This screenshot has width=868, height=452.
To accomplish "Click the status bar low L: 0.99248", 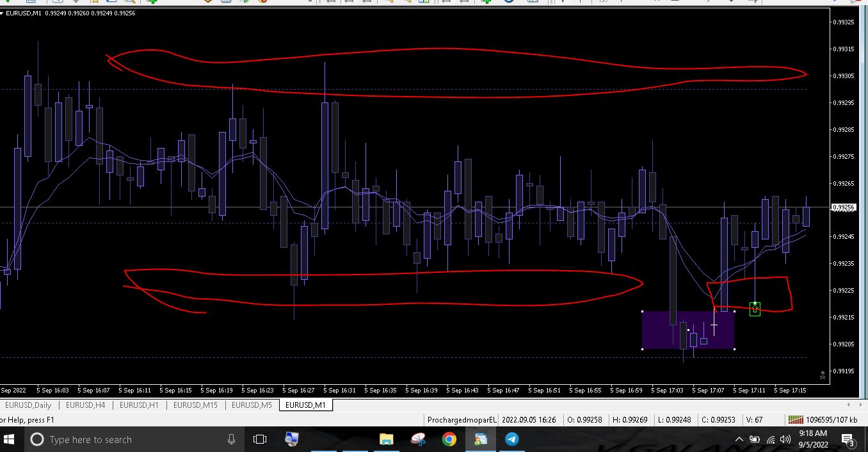I will (x=674, y=420).
